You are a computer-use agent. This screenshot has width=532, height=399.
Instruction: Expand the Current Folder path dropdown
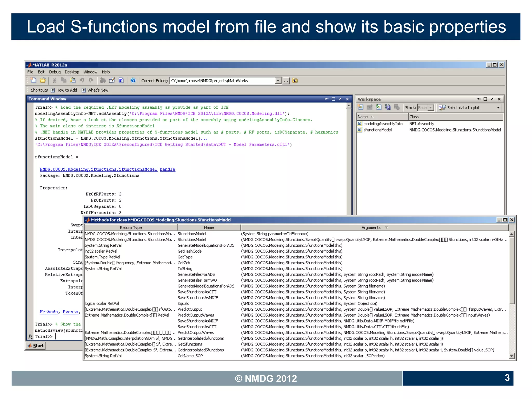click(x=278, y=81)
